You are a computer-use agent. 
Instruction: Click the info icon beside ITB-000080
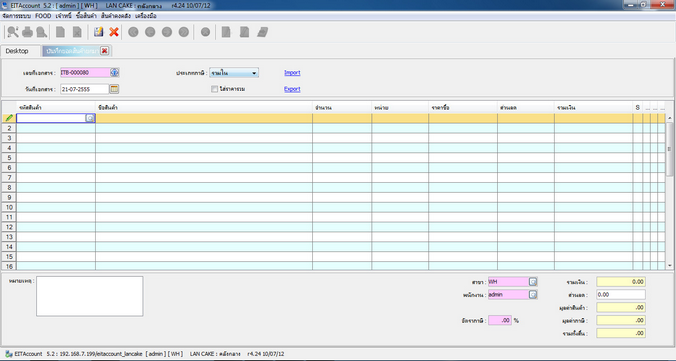pos(114,72)
